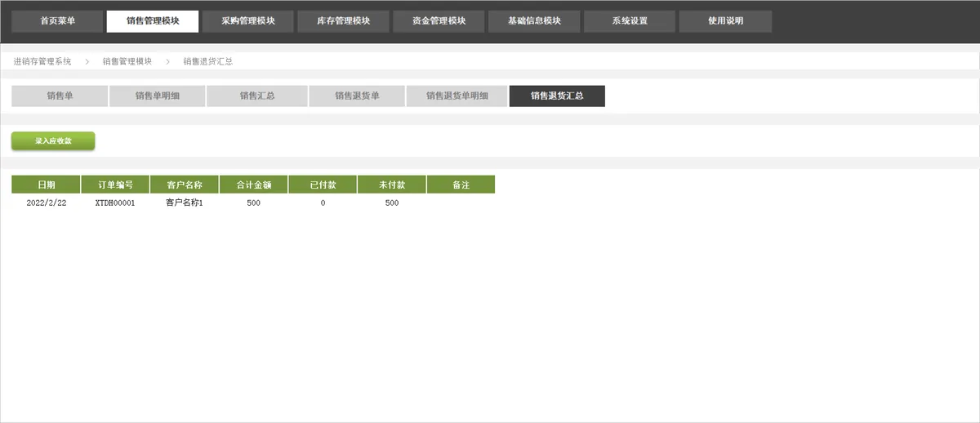Switch to the 销售退货单明细 tab
Screen dimensions: 980x423
[457, 96]
